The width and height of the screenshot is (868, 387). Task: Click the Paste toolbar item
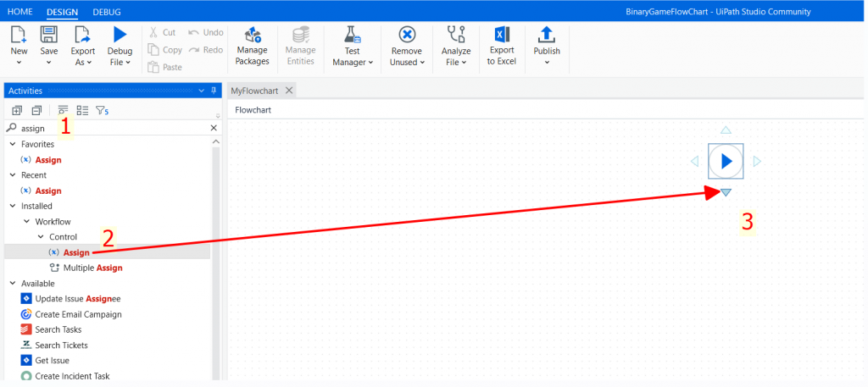coord(165,68)
